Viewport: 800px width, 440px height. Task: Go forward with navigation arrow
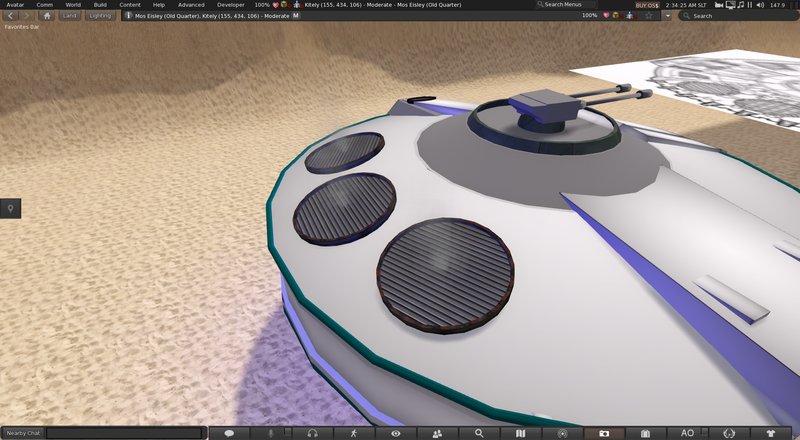click(26, 16)
